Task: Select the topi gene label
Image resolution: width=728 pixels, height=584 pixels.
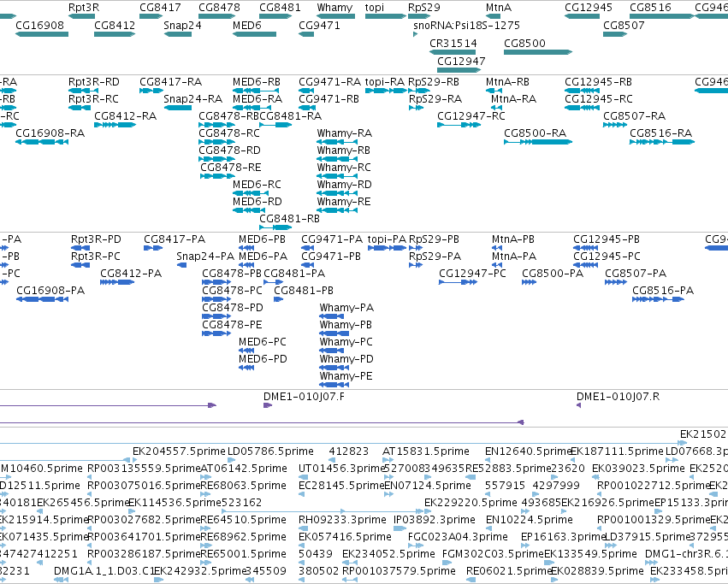Action: point(375,8)
